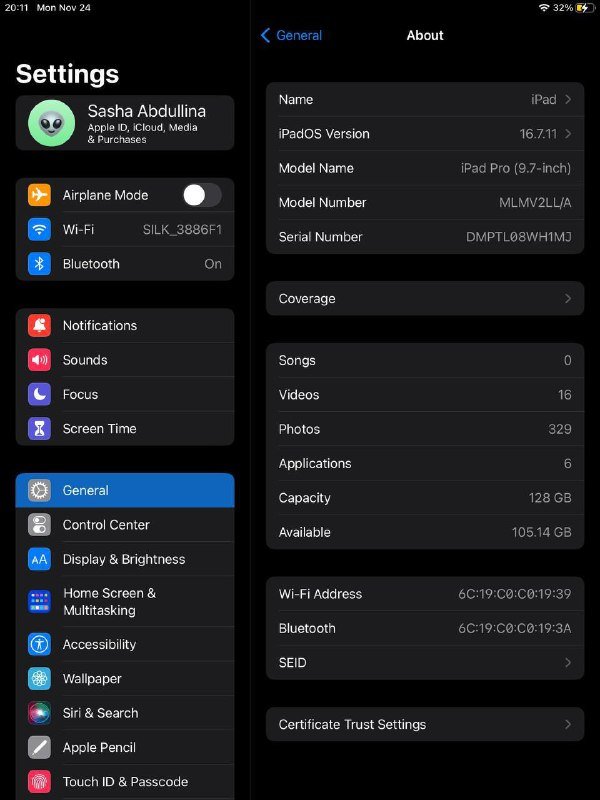Toggle the Airplane Mode switch

tap(202, 195)
